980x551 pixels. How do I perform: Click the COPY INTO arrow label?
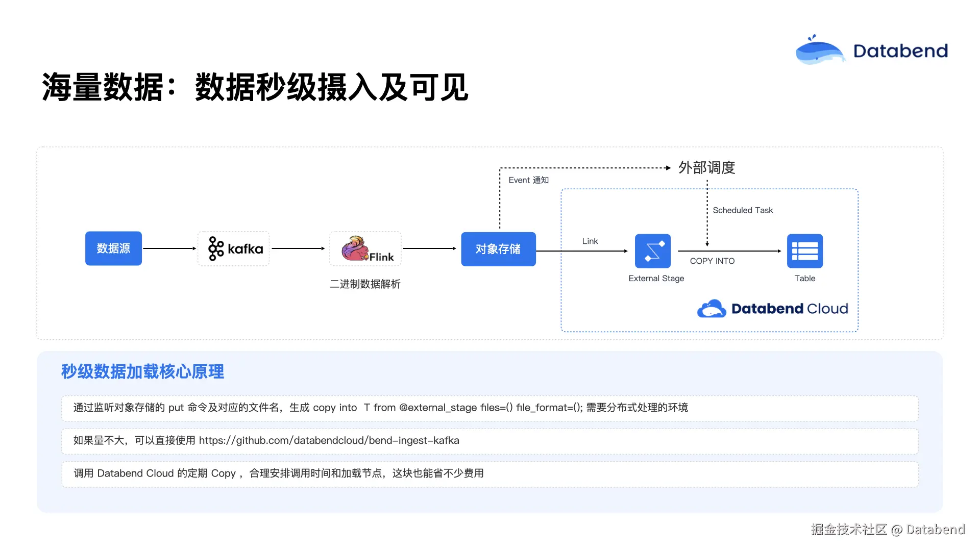click(x=712, y=261)
